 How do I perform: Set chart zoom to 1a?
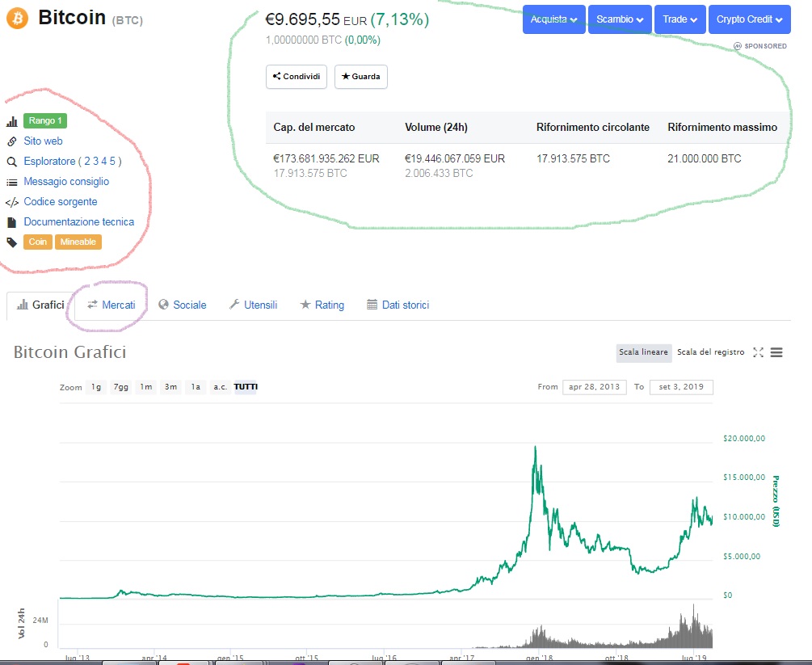(x=196, y=387)
